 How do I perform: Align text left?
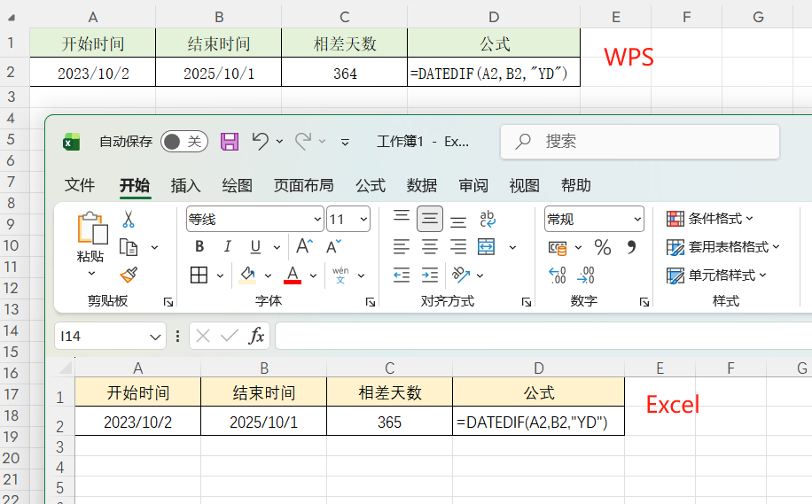[402, 247]
